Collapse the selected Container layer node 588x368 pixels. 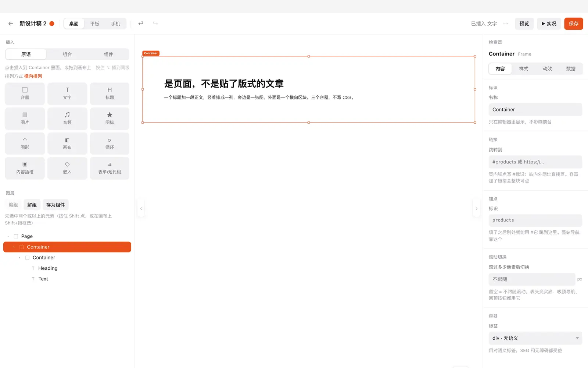coord(14,247)
